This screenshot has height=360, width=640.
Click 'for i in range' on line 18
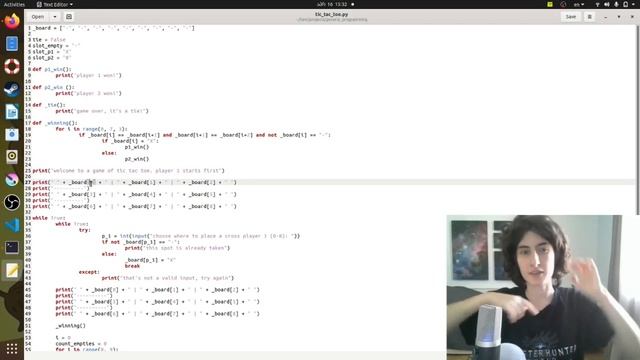pyautogui.click(x=91, y=129)
